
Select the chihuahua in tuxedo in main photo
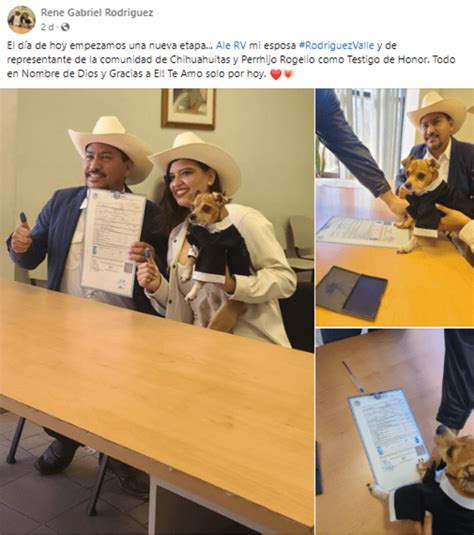(215, 259)
